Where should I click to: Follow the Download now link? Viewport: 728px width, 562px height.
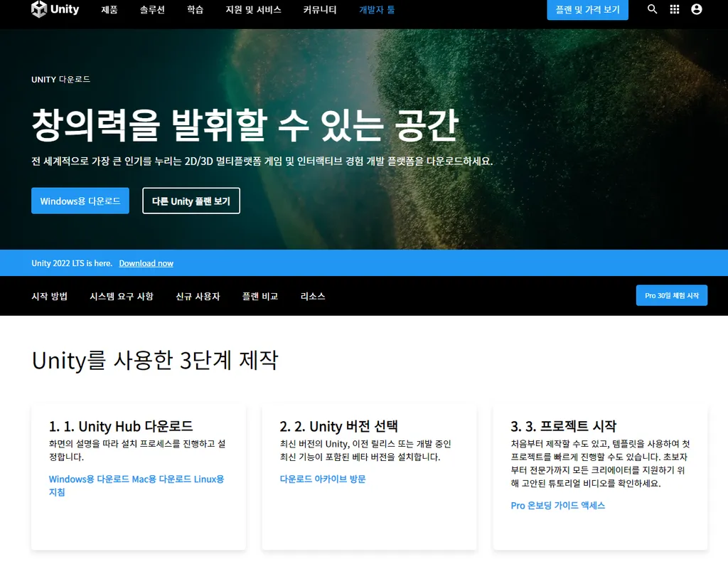146,263
